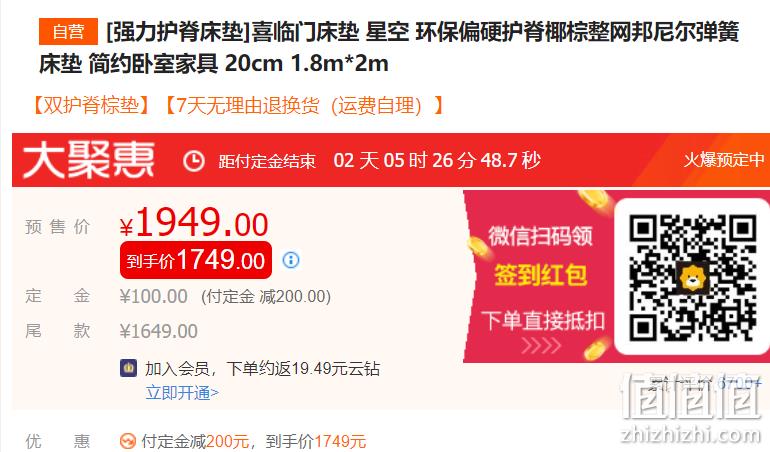The width and height of the screenshot is (770, 452).
Task: Click 【7天无理由退换货】 promo text
Action: click(x=304, y=105)
